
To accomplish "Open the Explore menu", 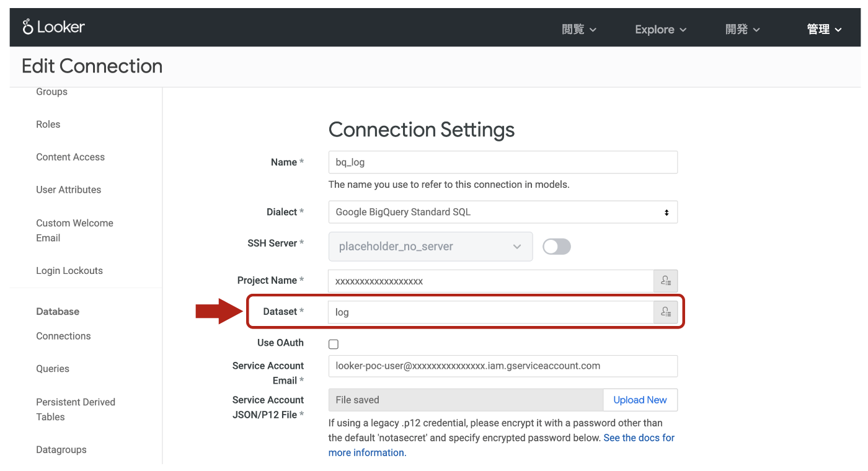I will [661, 29].
